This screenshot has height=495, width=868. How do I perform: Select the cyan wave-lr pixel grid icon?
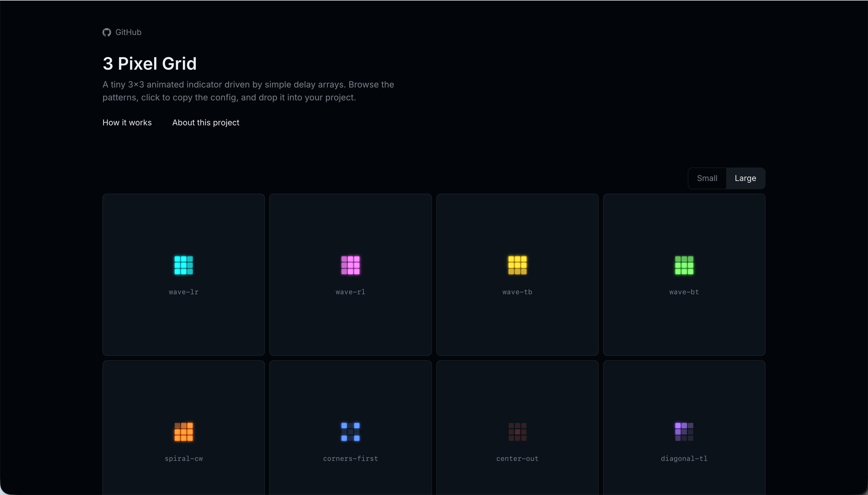183,265
